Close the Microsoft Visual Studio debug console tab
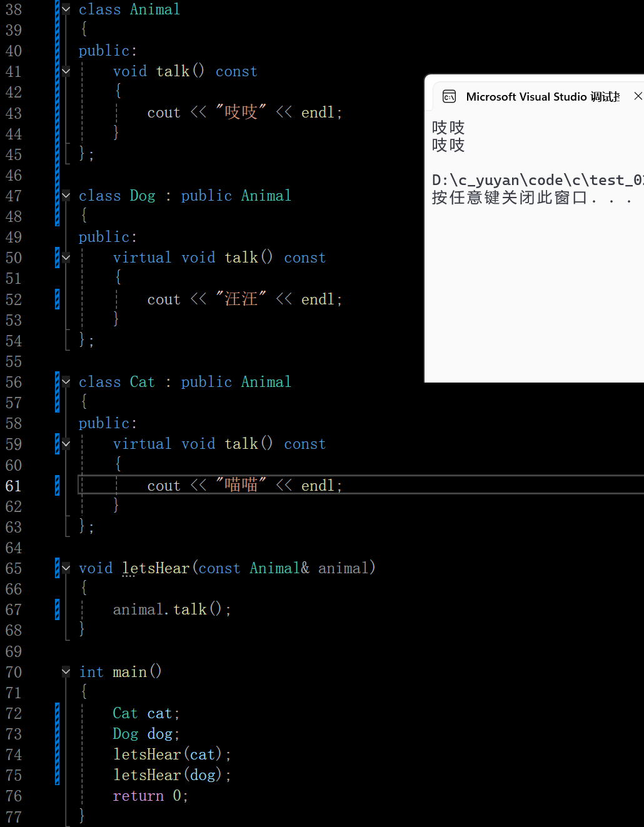 638,96
